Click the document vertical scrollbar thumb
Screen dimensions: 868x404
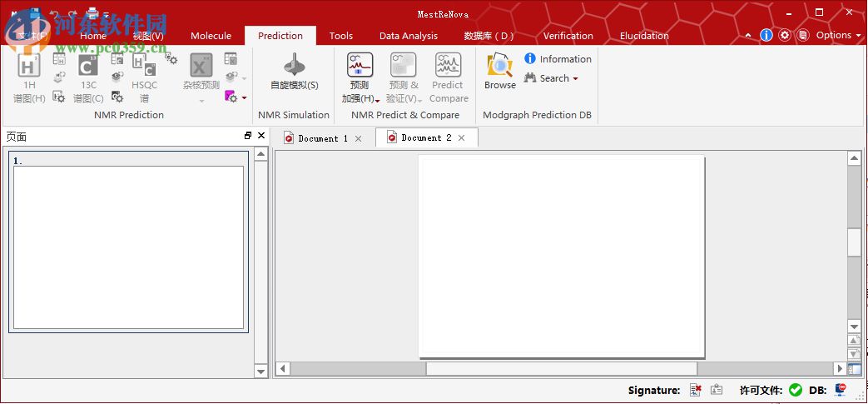tap(854, 242)
